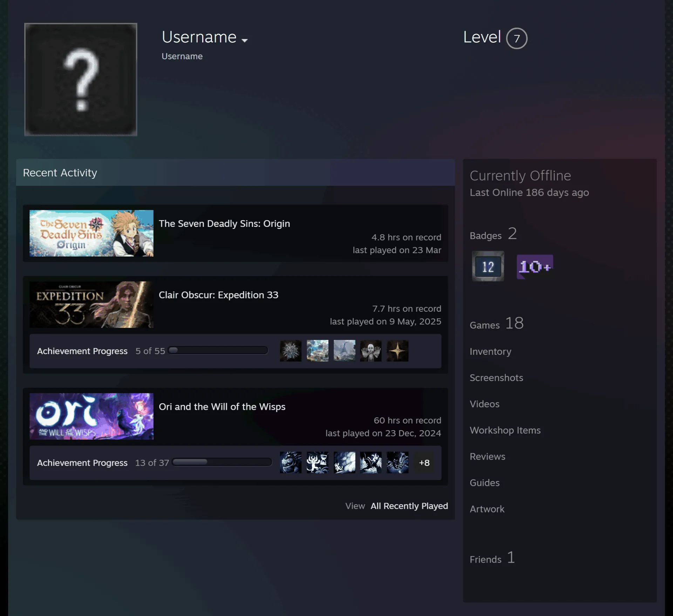Viewport: 673px width, 616px height.
Task: Open the Workshop Items page
Action: pyautogui.click(x=505, y=430)
